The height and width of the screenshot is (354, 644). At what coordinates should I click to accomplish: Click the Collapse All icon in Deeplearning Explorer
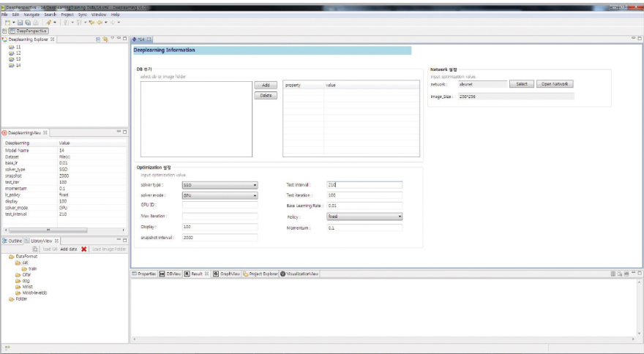98,39
